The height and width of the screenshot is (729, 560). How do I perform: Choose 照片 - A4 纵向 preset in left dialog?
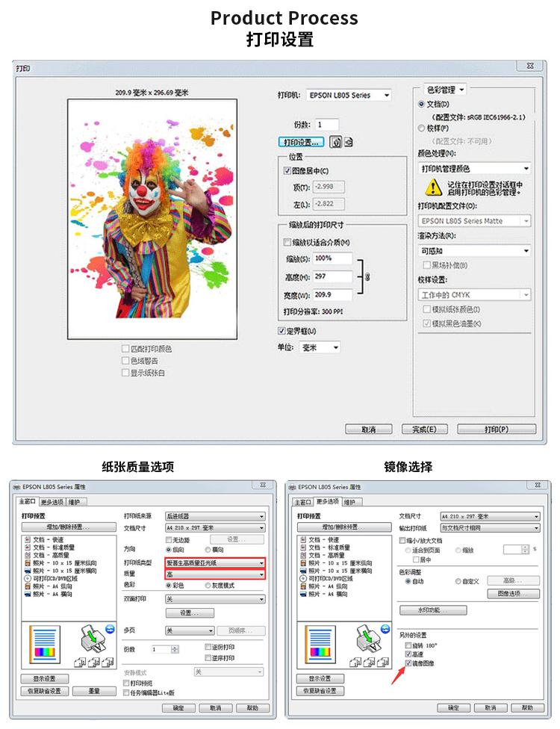[52, 587]
